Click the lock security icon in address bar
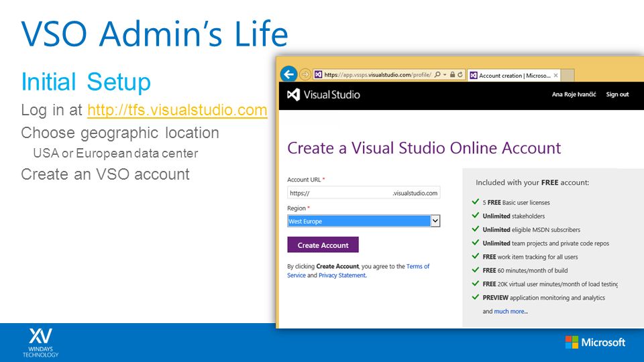Image resolution: width=644 pixels, height=362 pixels. [452, 74]
